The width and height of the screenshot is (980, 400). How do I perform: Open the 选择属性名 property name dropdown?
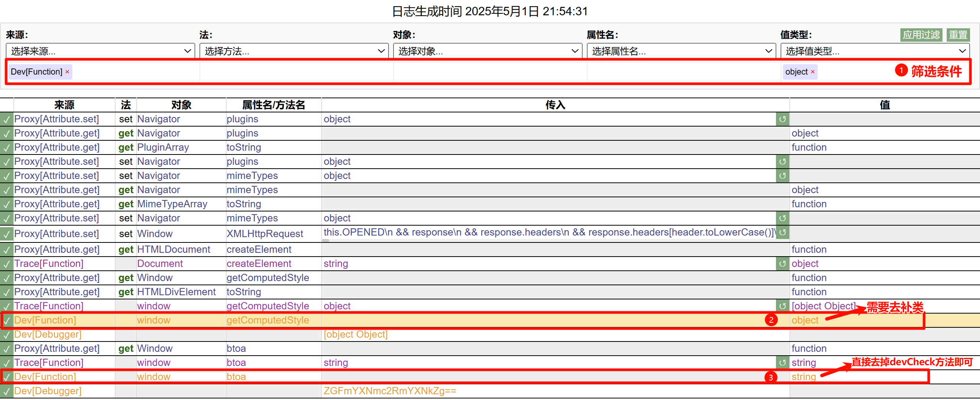tap(681, 51)
